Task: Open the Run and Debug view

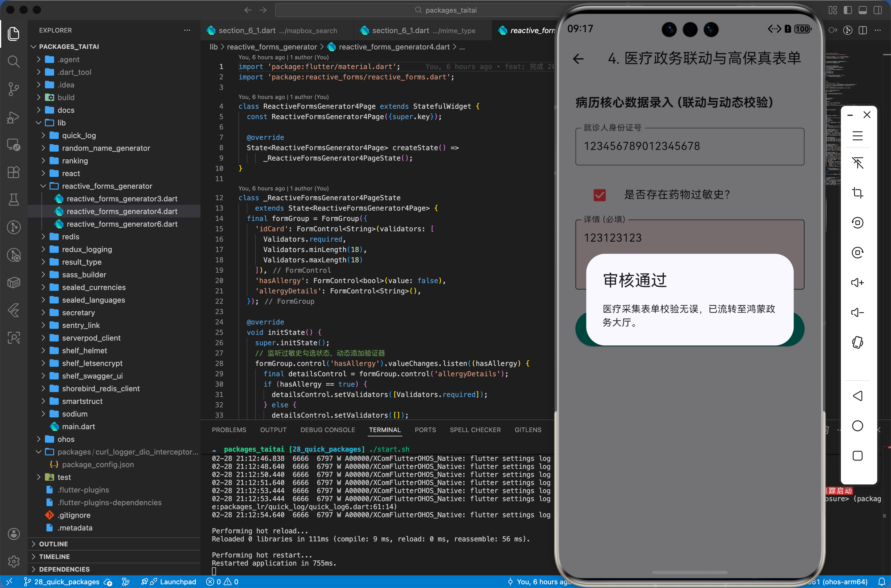Action: tap(14, 117)
